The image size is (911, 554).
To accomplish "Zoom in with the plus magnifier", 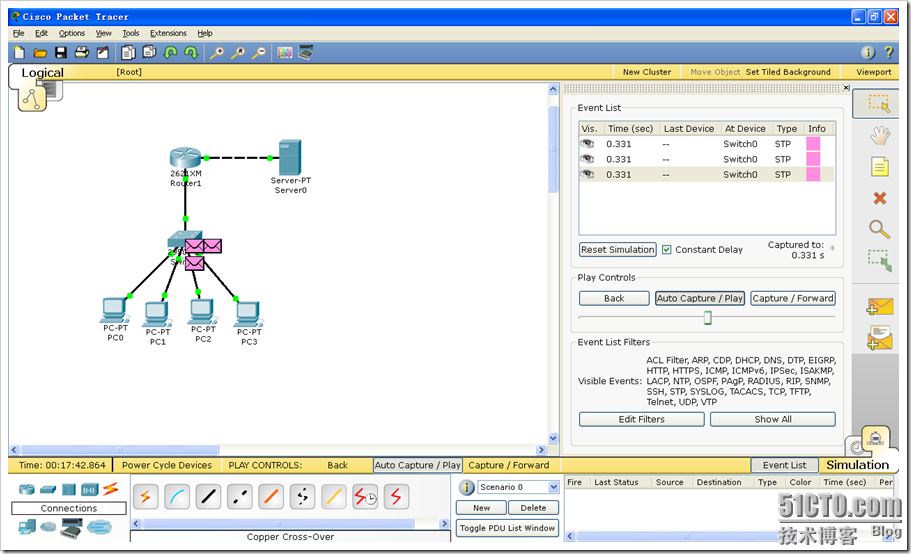I will [217, 53].
